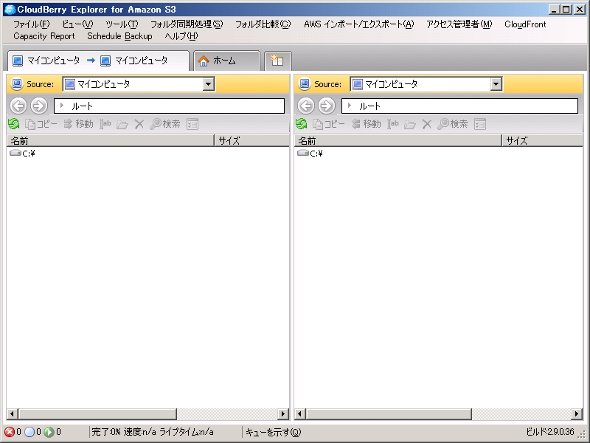Click the blue queued tasks status icon

click(29, 432)
